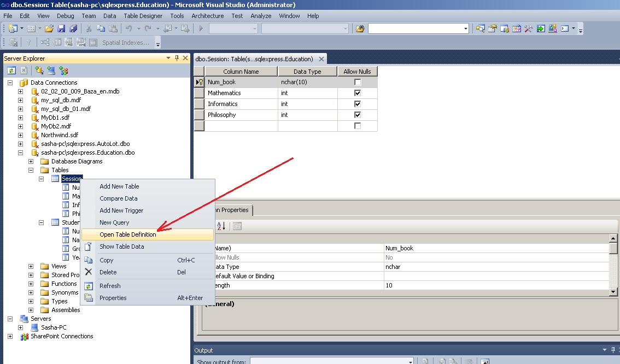Screen dimensions: 620x364
Task: Click the Start Debugging play icon
Action: (x=201, y=28)
